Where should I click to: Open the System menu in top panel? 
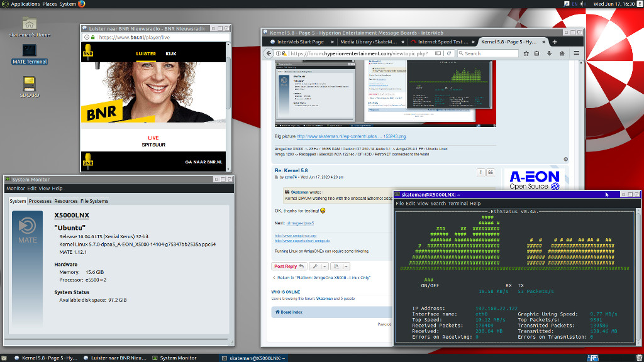[67, 4]
